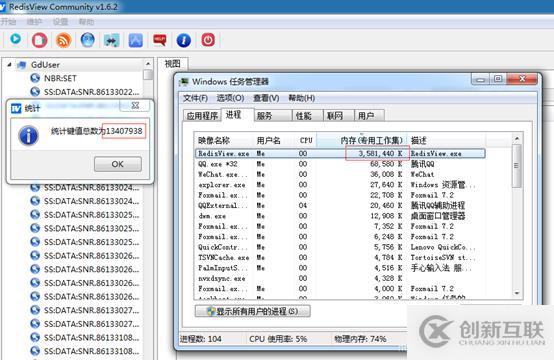Open the 开始 menu in RedisView
554x360 pixels.
8,22
